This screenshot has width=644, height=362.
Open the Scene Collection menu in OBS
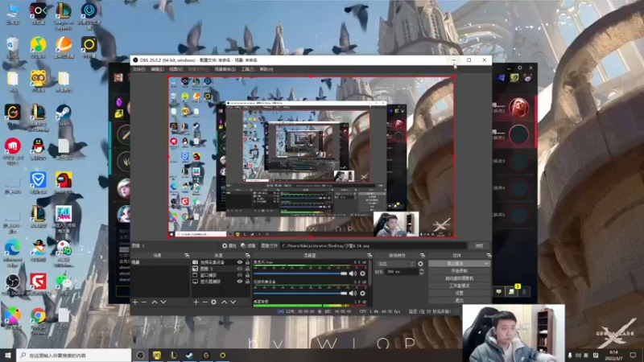(225, 69)
